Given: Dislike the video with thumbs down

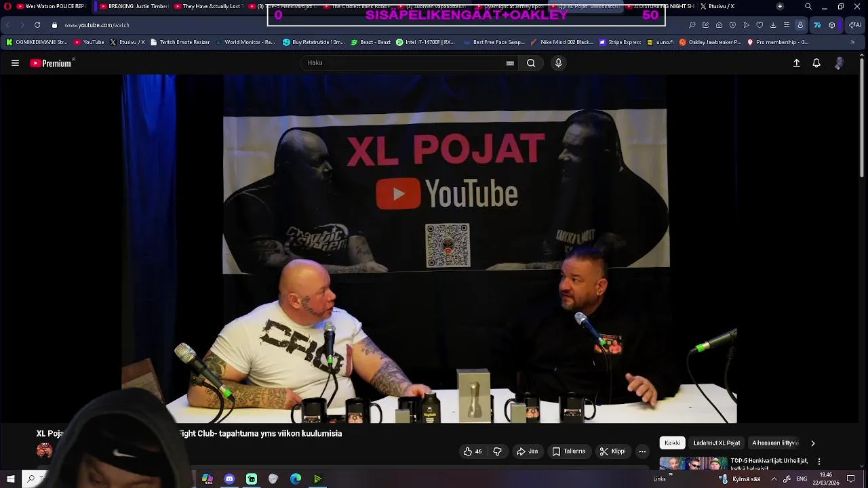Looking at the screenshot, I should [497, 451].
